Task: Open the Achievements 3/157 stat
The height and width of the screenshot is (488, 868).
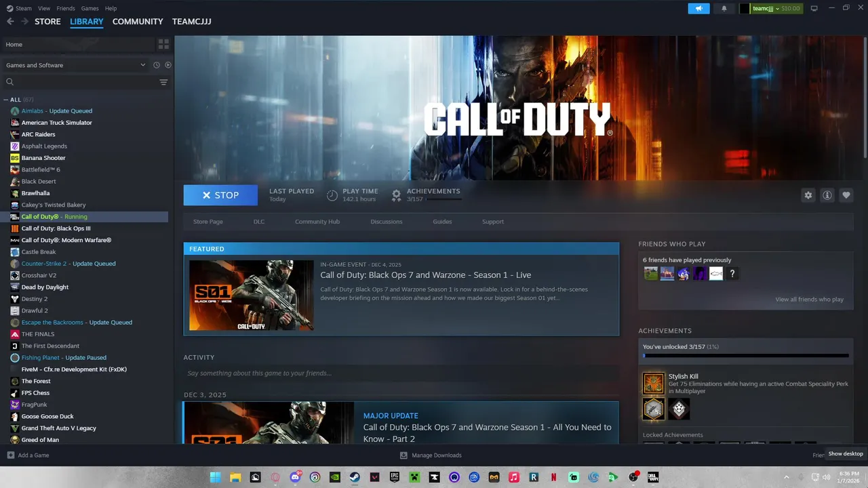Action: (x=427, y=195)
